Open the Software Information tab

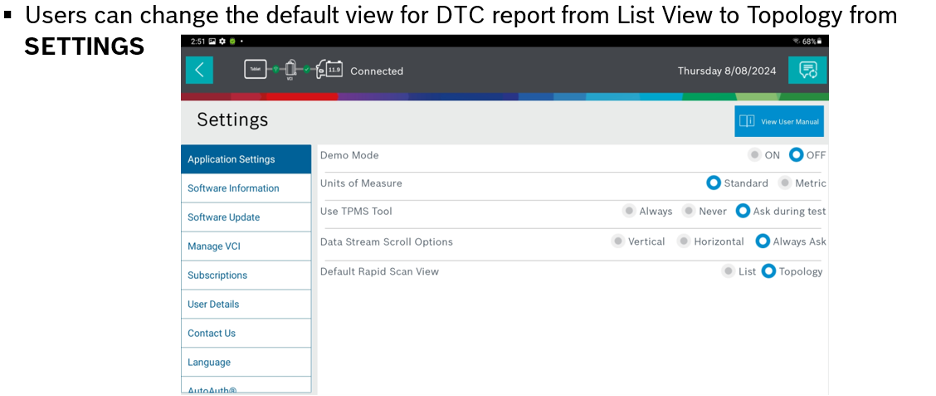(246, 188)
